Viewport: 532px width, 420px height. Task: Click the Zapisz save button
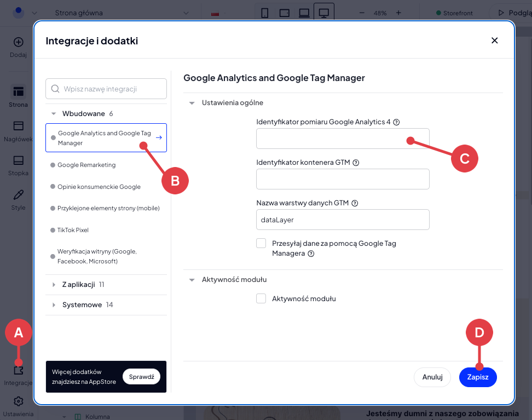click(x=478, y=377)
